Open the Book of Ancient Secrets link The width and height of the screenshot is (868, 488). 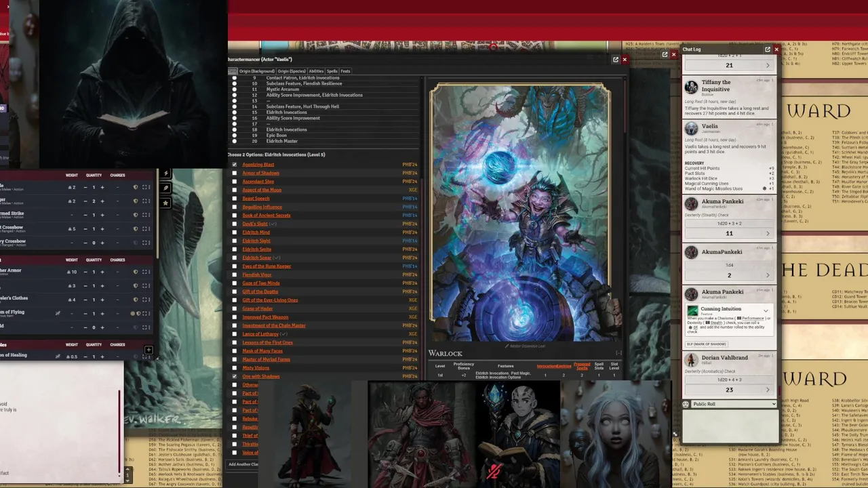(x=267, y=216)
